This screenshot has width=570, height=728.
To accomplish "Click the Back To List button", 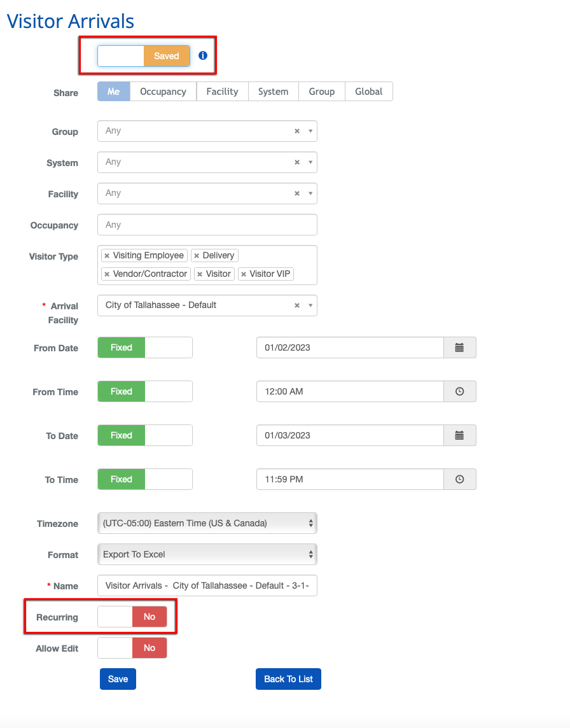I will coord(288,679).
